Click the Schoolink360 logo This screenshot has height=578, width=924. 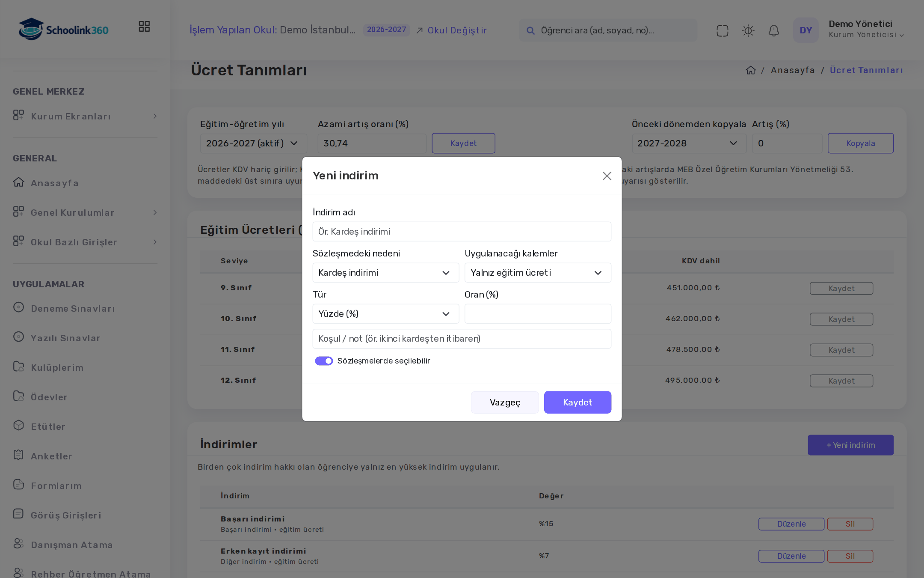[63, 29]
